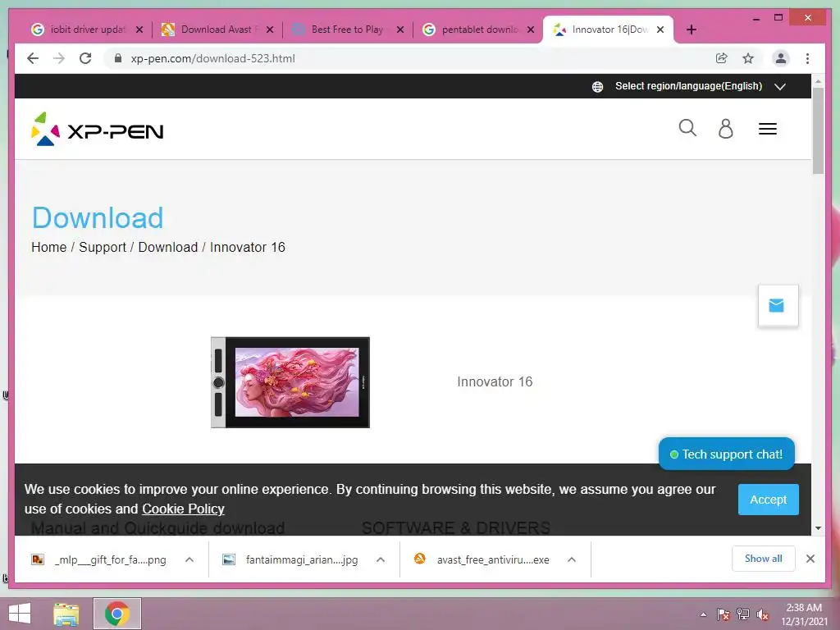
Task: Close the Download Avast tab
Action: (x=270, y=30)
